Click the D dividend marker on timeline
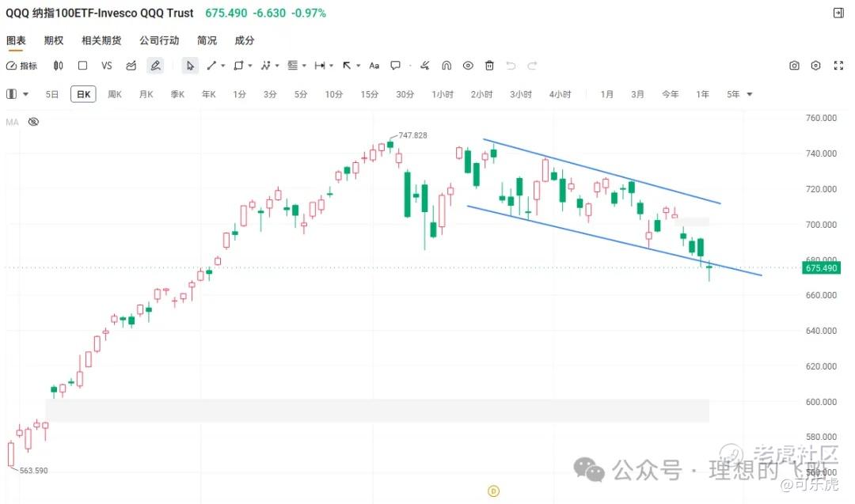This screenshot has width=855, height=504. point(493,491)
